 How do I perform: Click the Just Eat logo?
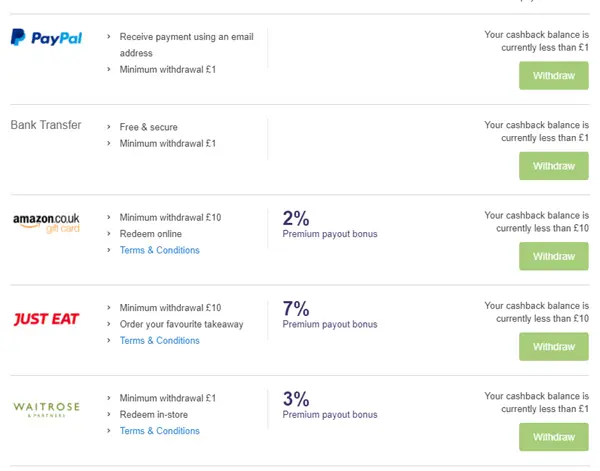pyautogui.click(x=46, y=319)
